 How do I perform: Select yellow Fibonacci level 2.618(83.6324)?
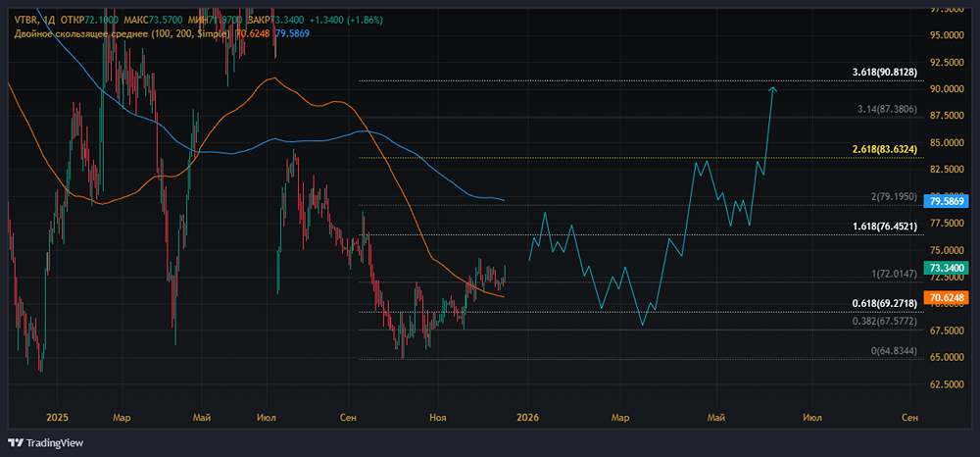[x=884, y=149]
